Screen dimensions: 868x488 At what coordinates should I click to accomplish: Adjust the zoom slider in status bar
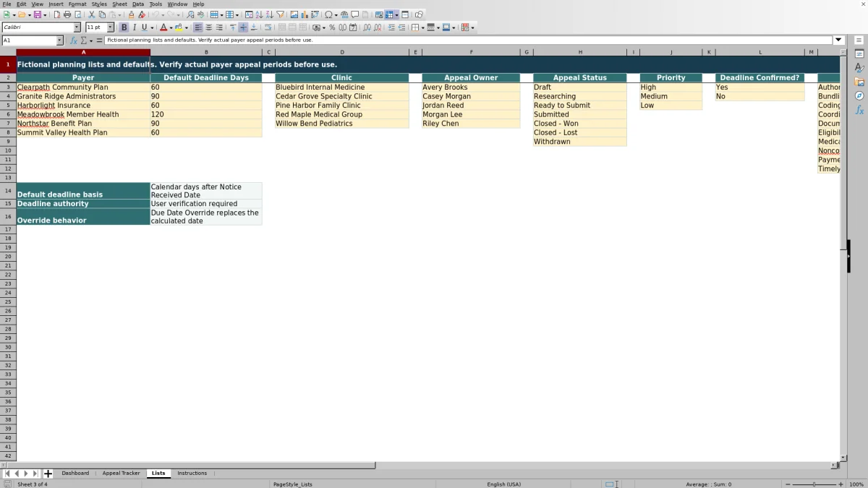point(814,484)
